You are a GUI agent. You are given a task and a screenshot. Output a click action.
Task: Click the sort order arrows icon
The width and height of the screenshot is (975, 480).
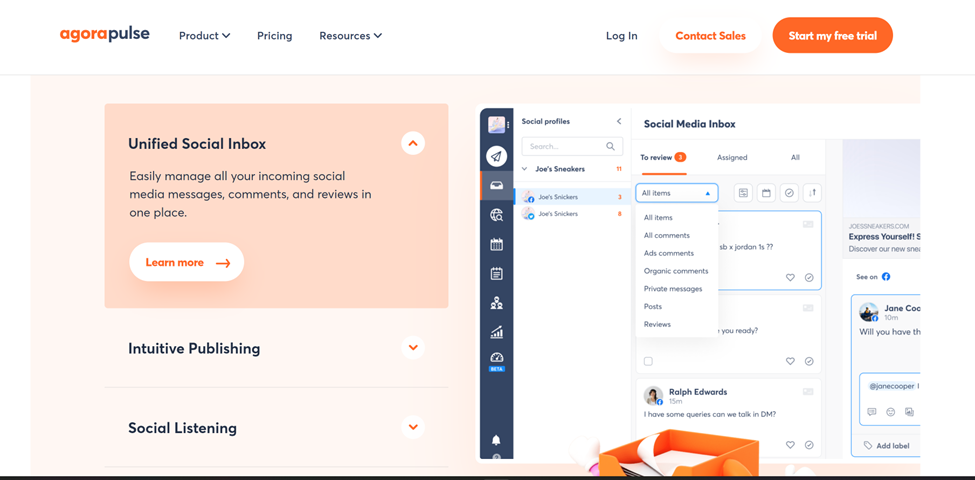click(812, 193)
